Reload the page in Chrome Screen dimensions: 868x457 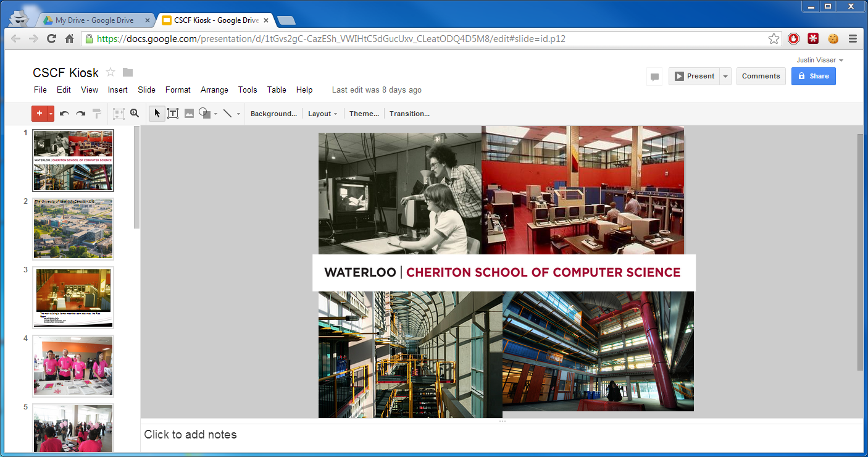(51, 38)
